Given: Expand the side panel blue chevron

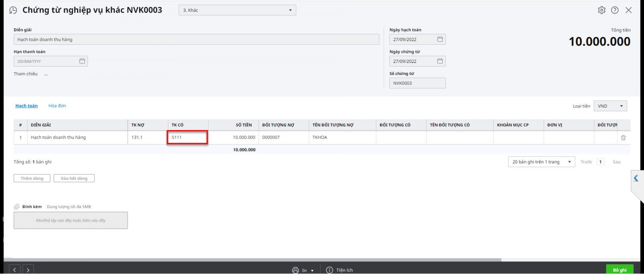Looking at the screenshot, I should coord(636,178).
